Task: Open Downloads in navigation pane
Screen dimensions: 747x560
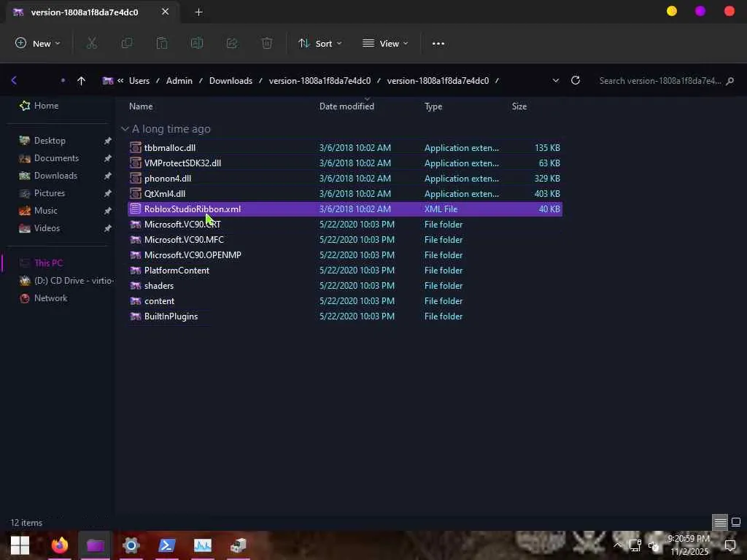Action: click(x=48, y=176)
